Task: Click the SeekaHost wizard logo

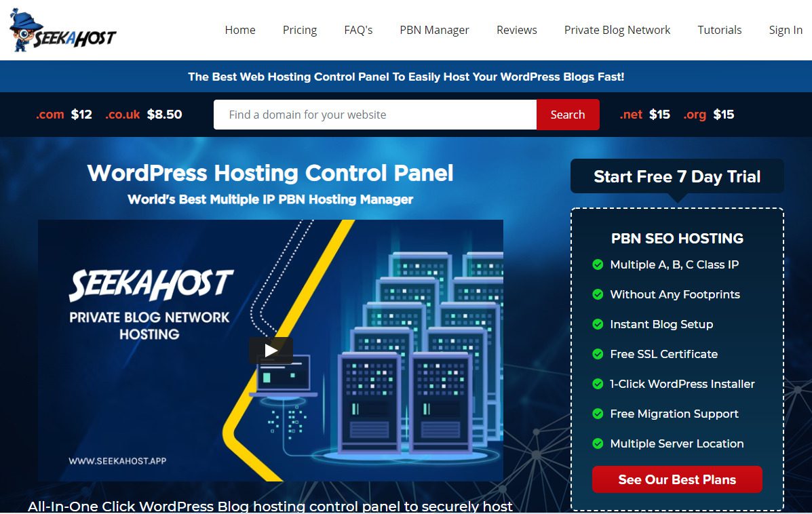Action: click(x=63, y=31)
